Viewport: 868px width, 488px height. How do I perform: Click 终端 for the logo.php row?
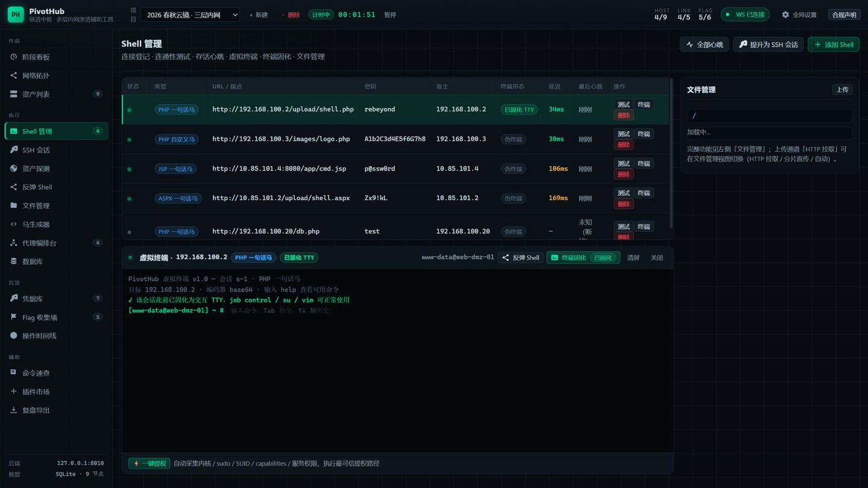pos(644,134)
